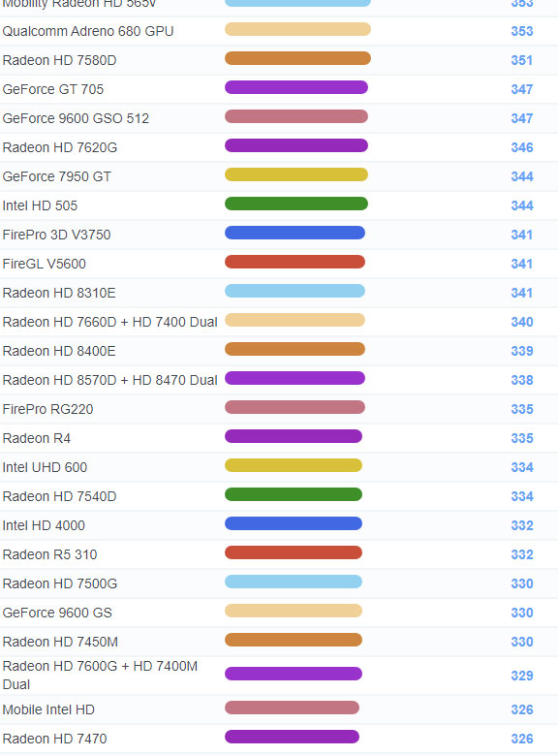Select the Radeon HD 7540D entry
Viewport: 558px width, 756px height.
[x=59, y=496]
